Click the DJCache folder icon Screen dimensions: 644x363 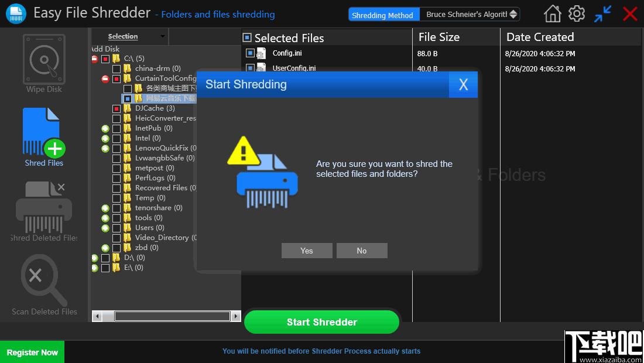[x=127, y=108]
